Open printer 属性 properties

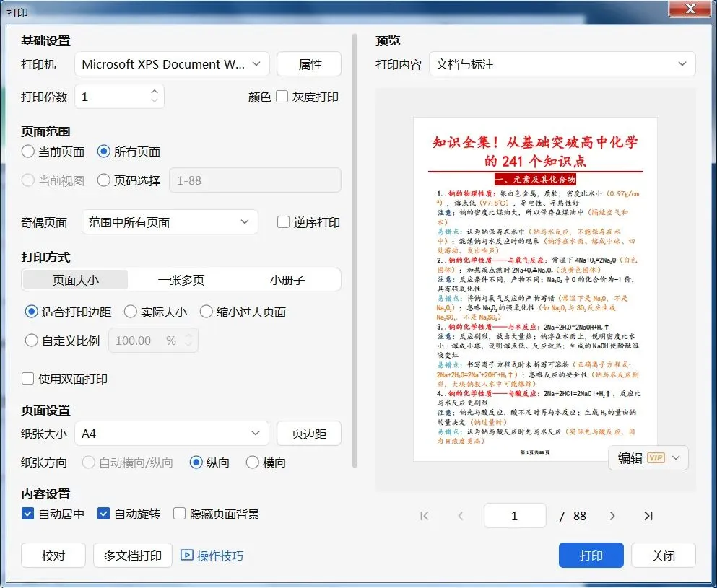click(309, 64)
